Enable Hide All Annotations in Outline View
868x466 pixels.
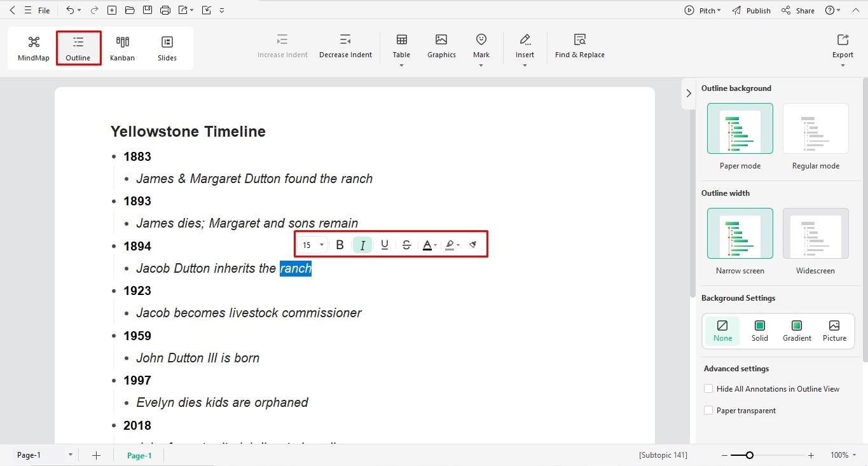(708, 388)
